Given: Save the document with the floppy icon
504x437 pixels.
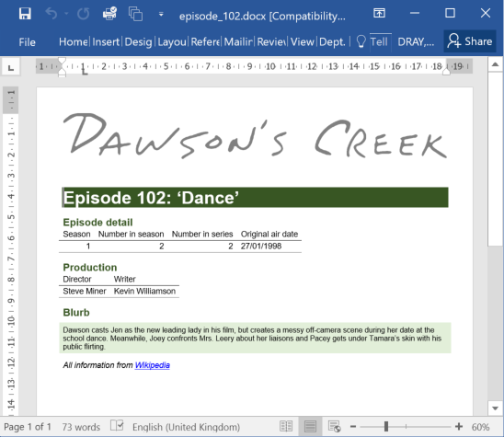Looking at the screenshot, I should coord(25,14).
